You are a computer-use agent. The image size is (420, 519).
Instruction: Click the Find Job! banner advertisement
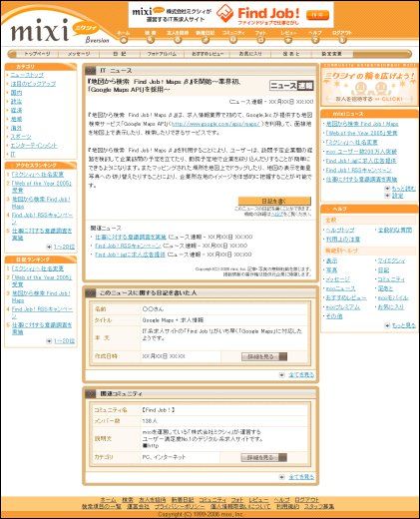coord(230,15)
